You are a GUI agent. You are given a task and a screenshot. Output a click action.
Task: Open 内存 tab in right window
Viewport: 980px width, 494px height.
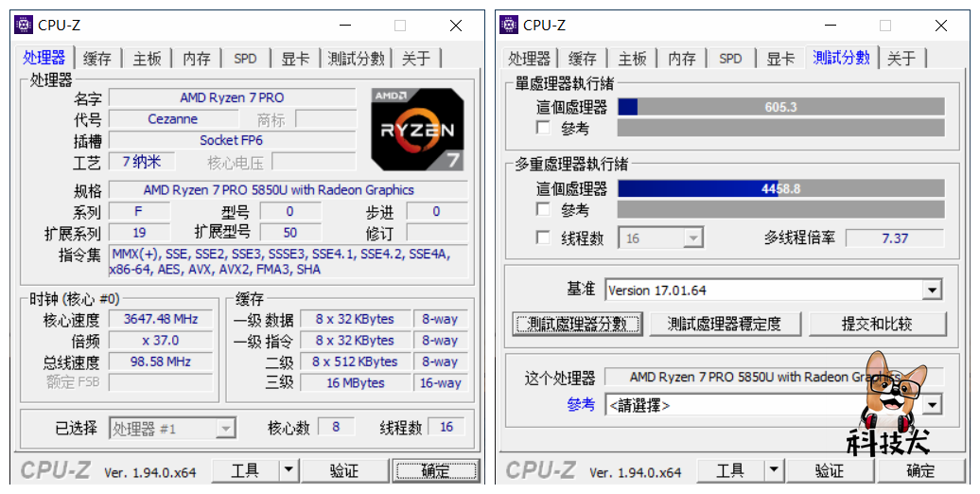point(682,59)
